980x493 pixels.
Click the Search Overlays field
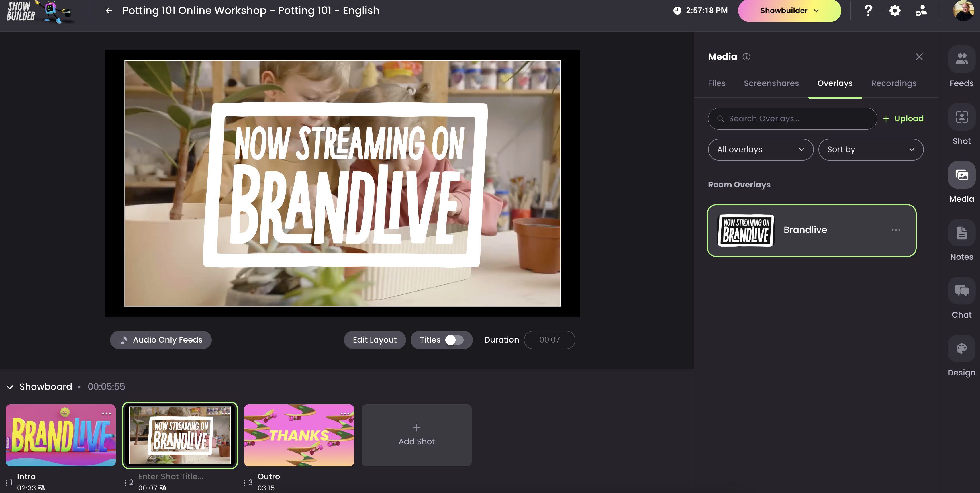792,118
